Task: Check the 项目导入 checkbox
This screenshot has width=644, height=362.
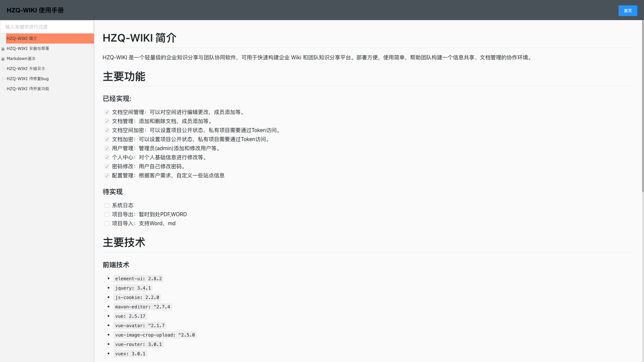Action: click(107, 224)
